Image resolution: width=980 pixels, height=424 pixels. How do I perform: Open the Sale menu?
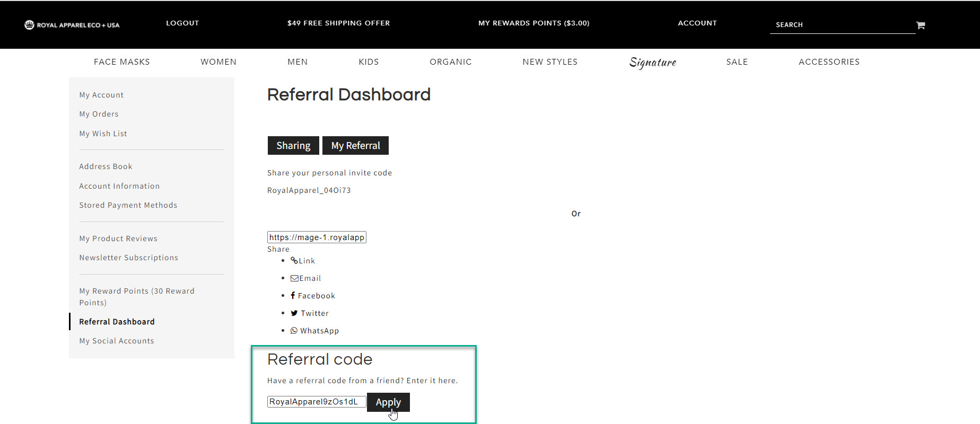[x=737, y=62]
